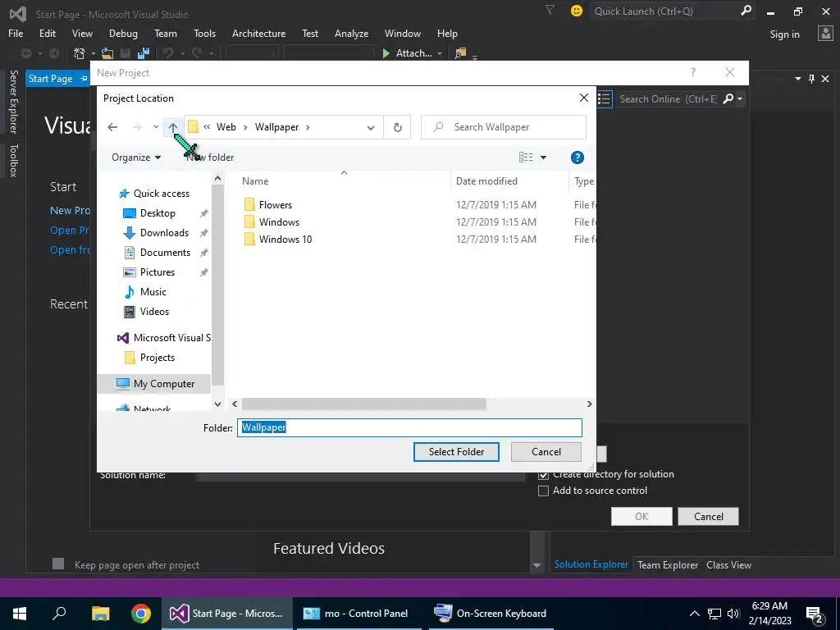Screen dimensions: 840x630
Task: Open the Organize dropdown menu
Action: coord(135,157)
